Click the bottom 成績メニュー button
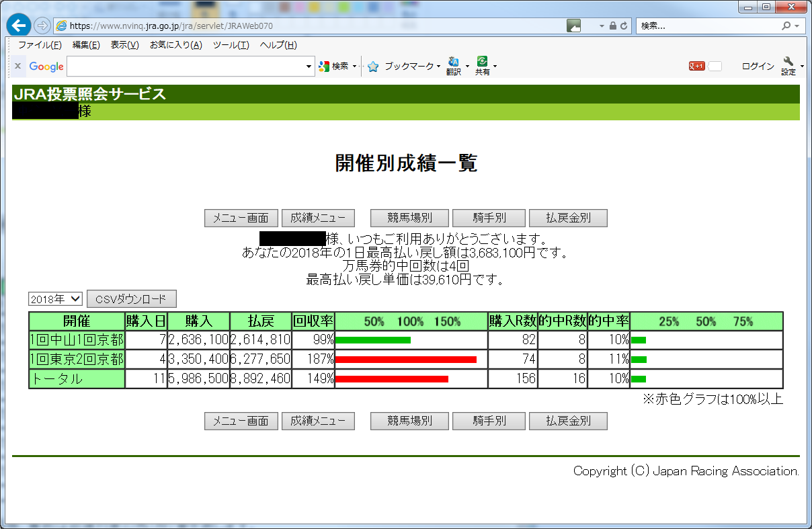 [318, 421]
